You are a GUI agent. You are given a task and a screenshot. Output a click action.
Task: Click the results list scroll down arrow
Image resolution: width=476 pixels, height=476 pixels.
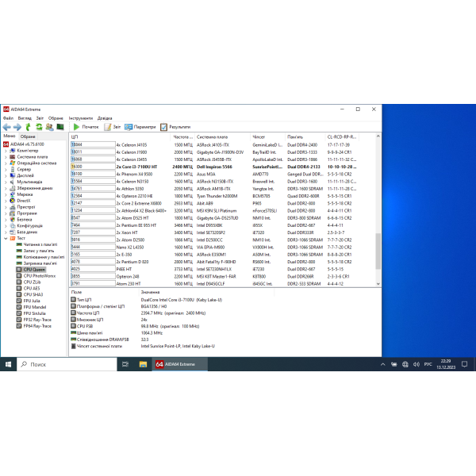coord(378,284)
